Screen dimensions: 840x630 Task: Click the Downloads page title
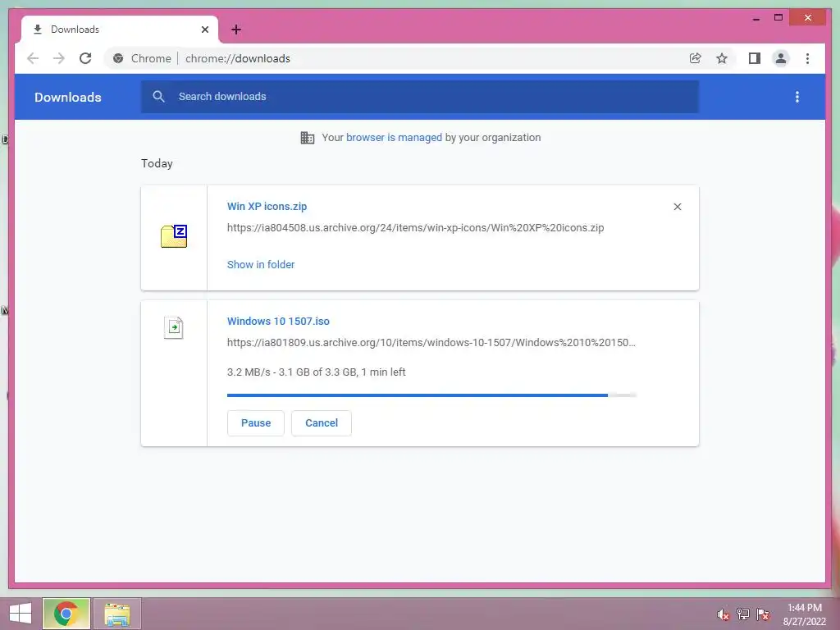click(x=67, y=98)
